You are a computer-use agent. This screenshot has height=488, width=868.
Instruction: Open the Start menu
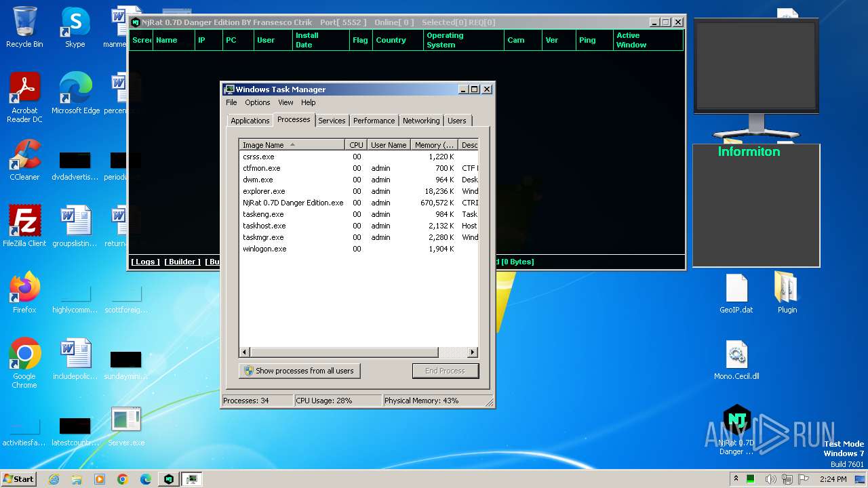click(18, 479)
